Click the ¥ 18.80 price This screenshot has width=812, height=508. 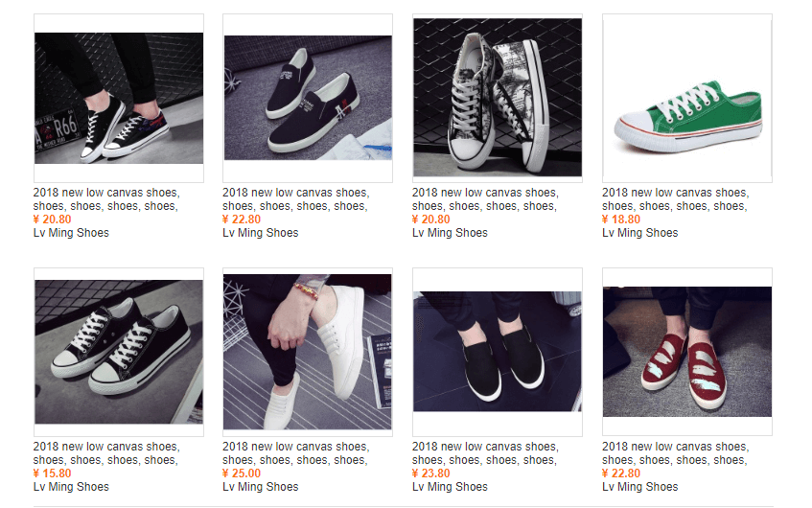(x=621, y=219)
